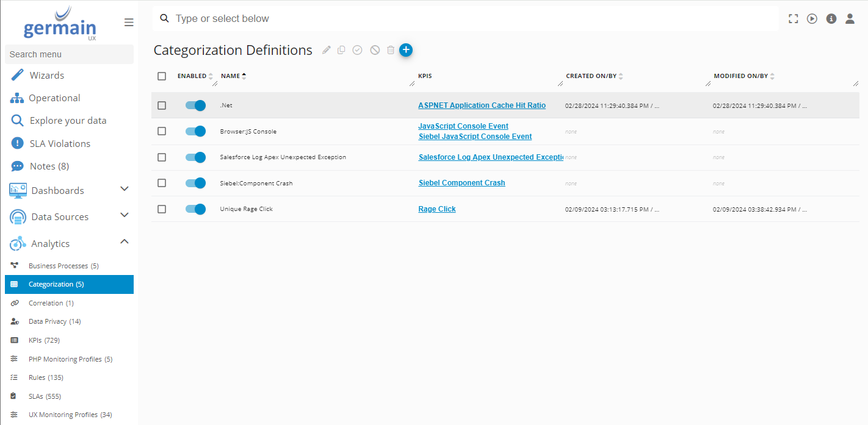Tick the select-all checkbox in table header
Image resolution: width=868 pixels, height=425 pixels.
[x=162, y=76]
